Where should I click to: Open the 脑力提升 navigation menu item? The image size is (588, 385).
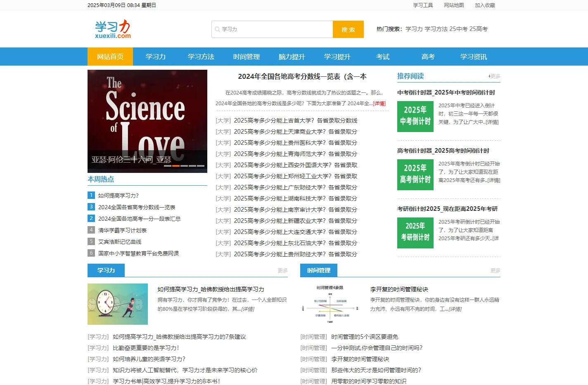292,57
